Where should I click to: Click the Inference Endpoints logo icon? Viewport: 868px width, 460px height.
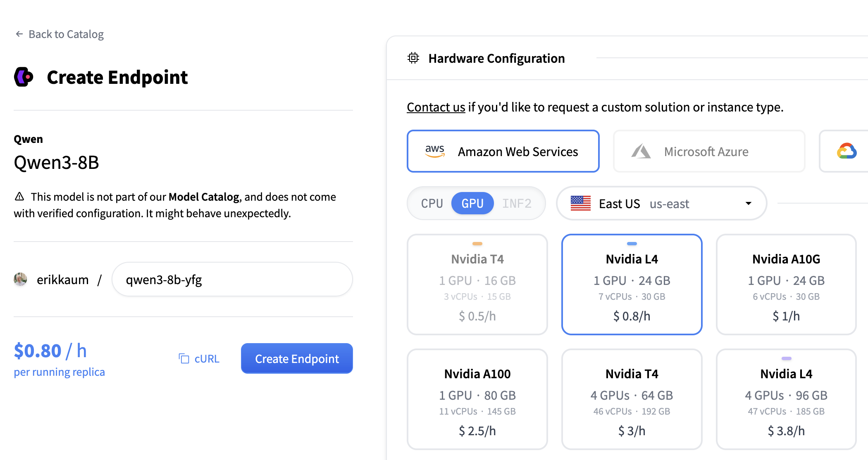tap(24, 77)
